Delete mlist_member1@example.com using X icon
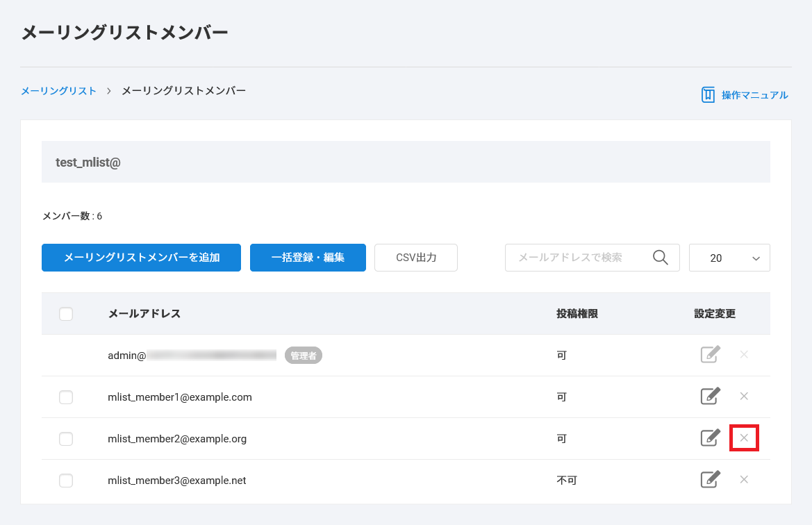This screenshot has height=525, width=812. pos(744,397)
